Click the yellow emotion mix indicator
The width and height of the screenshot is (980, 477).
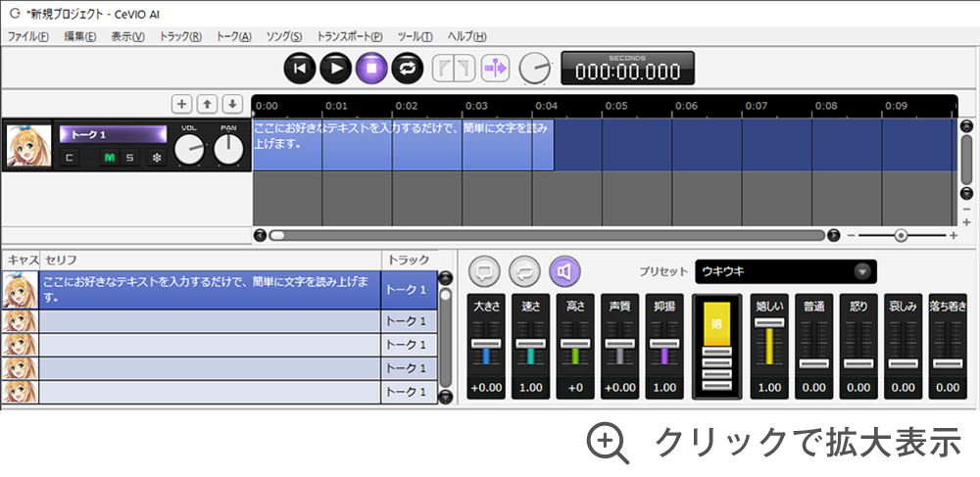pos(717,324)
